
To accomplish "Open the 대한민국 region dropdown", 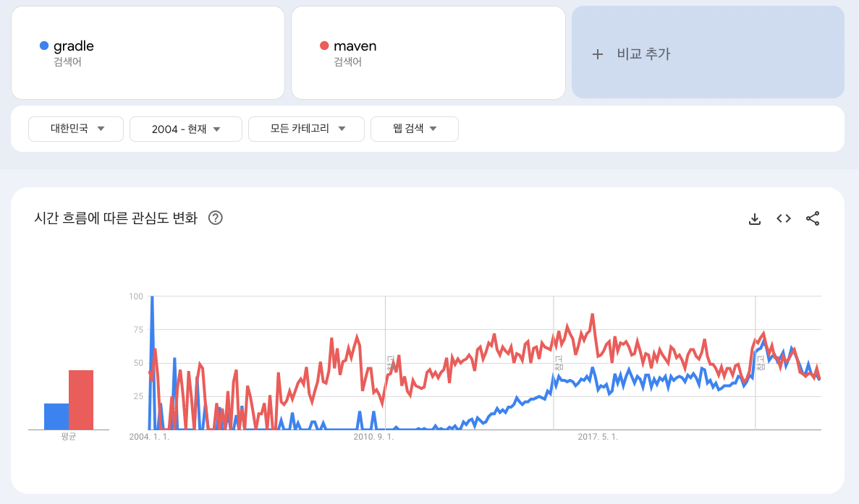I will pos(75,129).
